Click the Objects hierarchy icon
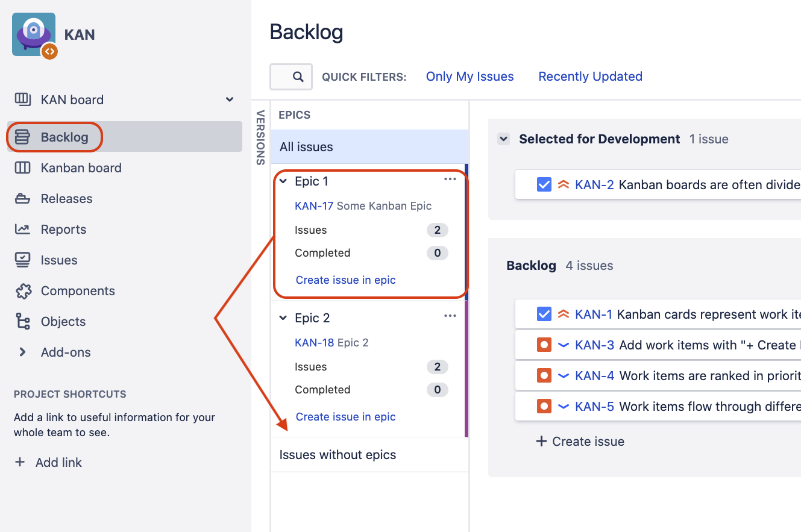The width and height of the screenshot is (801, 532). click(22, 322)
